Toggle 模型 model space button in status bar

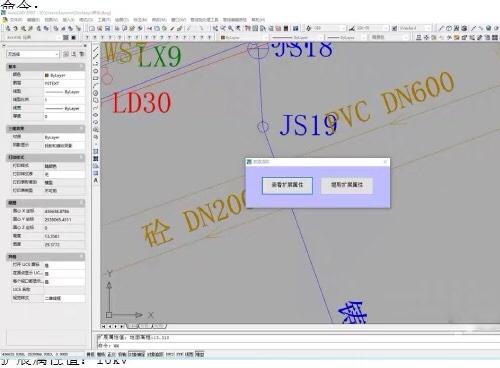(200, 354)
